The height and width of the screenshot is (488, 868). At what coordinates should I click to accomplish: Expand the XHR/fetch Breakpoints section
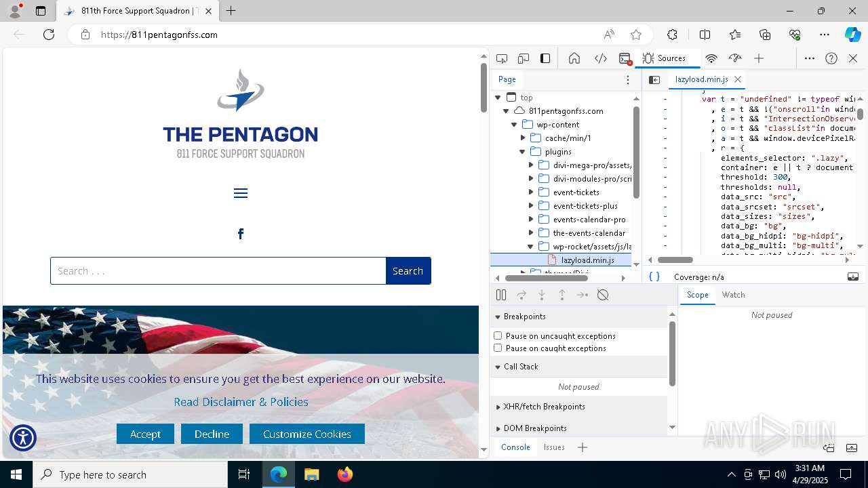(x=498, y=407)
